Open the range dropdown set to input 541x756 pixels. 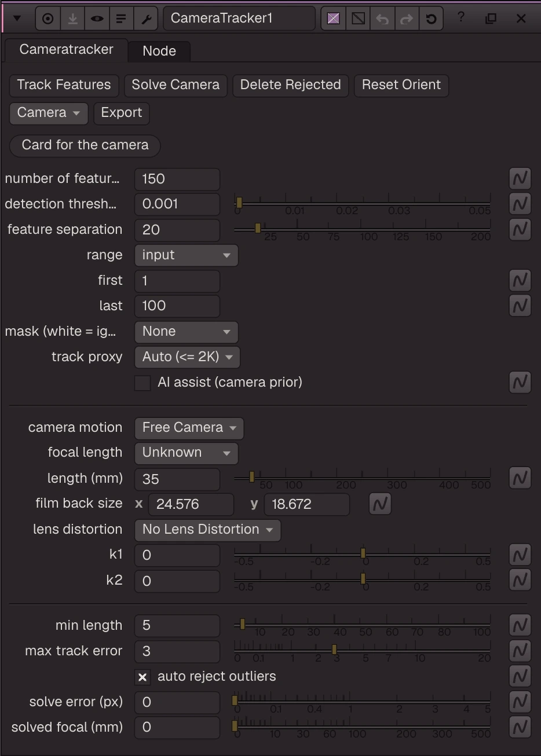click(x=187, y=255)
